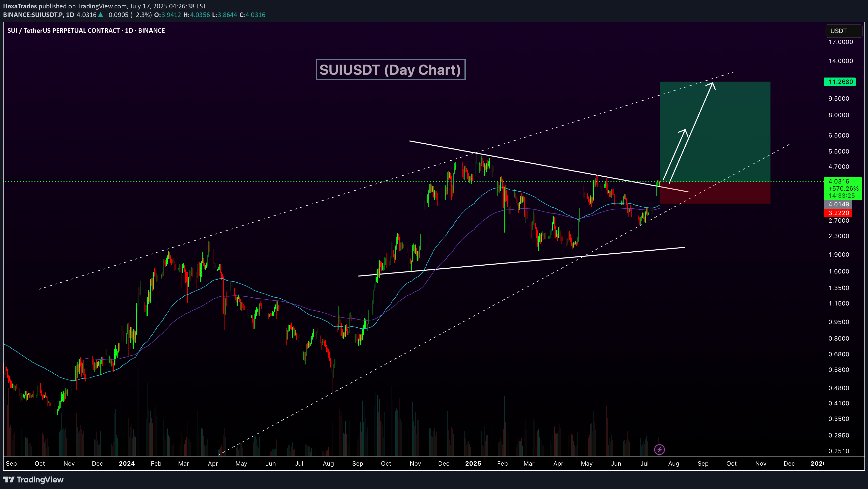The width and height of the screenshot is (868, 489).
Task: Click the 2024 year label on time axis
Action: (127, 463)
